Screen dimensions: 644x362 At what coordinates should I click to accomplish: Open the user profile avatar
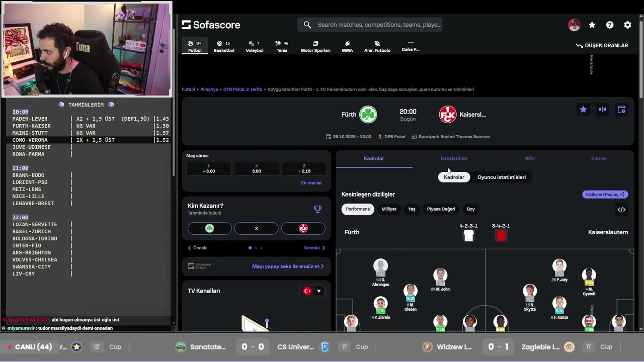[574, 25]
